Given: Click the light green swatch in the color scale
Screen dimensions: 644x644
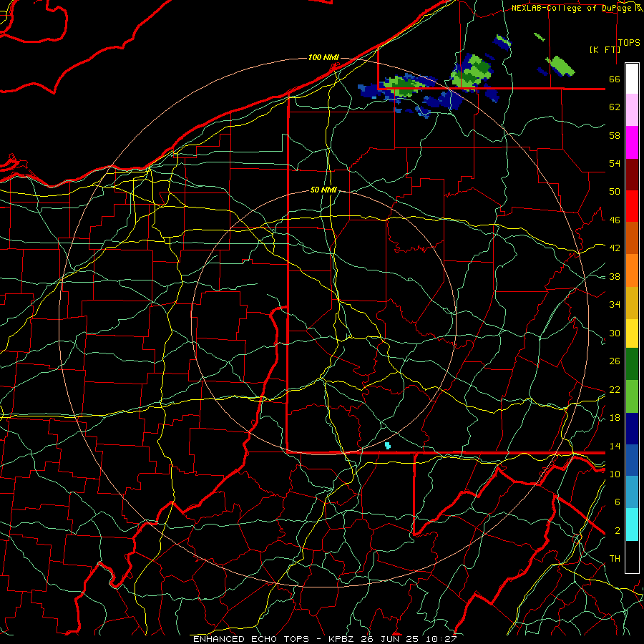Looking at the screenshot, I should [x=632, y=396].
